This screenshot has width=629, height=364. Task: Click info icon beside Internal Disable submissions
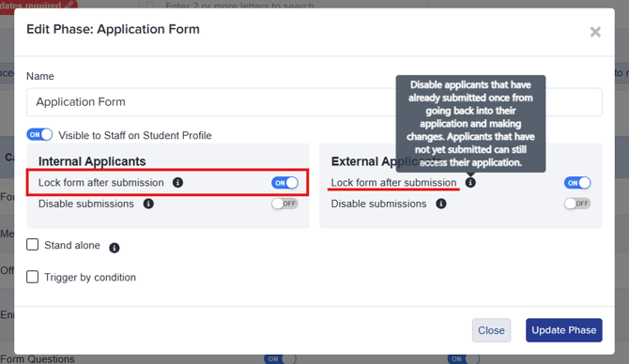pyautogui.click(x=148, y=204)
